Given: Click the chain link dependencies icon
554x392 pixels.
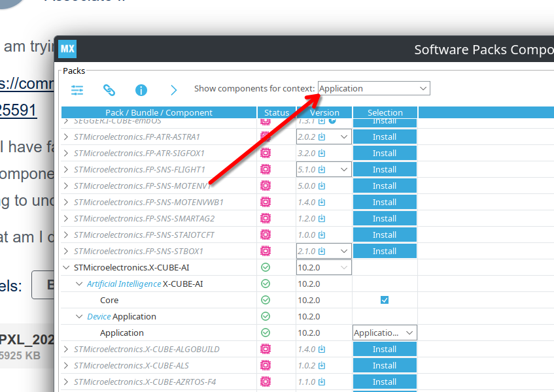Looking at the screenshot, I should pos(109,90).
